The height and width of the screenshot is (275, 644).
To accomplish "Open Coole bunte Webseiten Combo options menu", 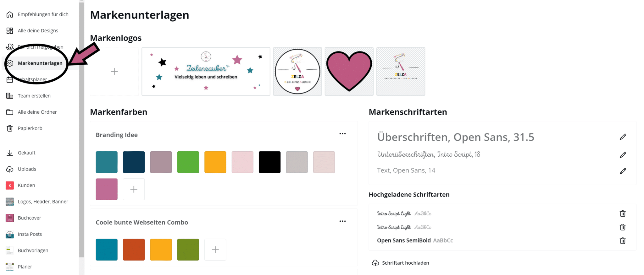I will pyautogui.click(x=342, y=221).
